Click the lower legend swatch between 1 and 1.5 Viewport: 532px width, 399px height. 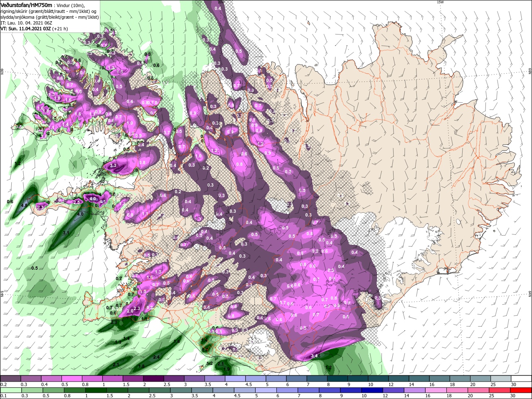coord(96,390)
